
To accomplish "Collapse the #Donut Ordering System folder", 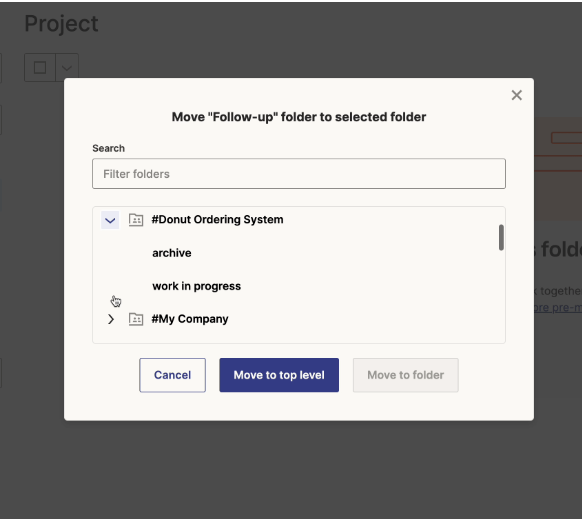I will point(110,220).
